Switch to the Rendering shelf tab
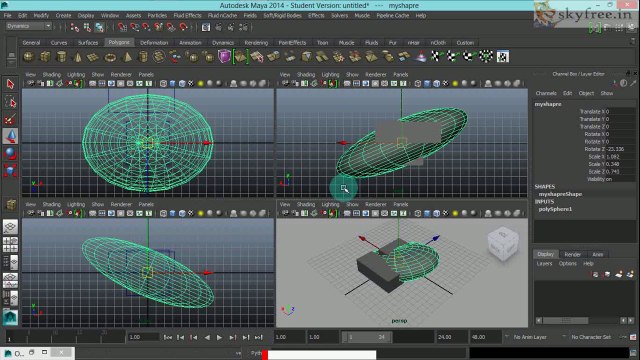This screenshot has height=360, width=640. click(256, 42)
